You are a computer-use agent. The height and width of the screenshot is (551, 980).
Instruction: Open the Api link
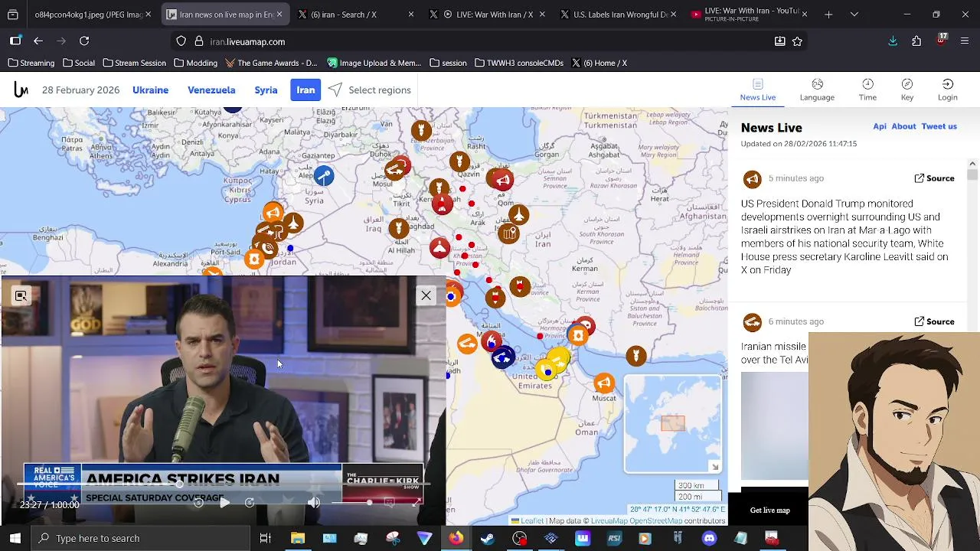click(880, 126)
